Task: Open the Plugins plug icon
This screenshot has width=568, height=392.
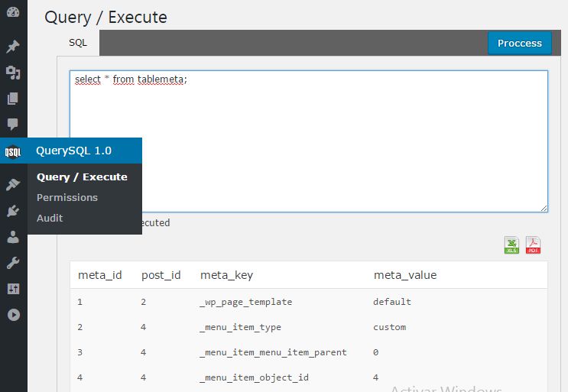Action: (13, 211)
